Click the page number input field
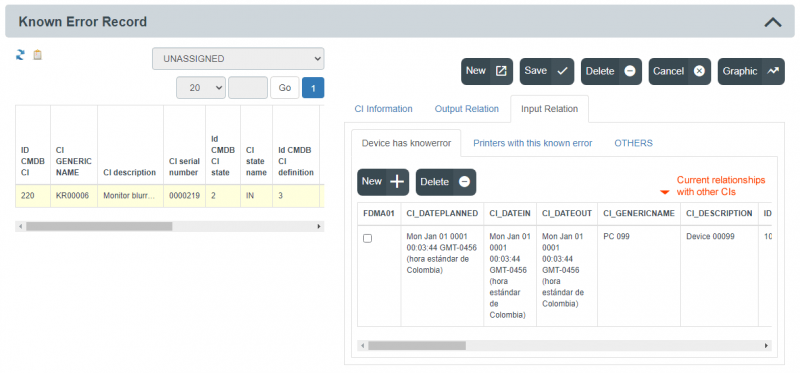Screen dimensions: 800x373 pos(248,88)
